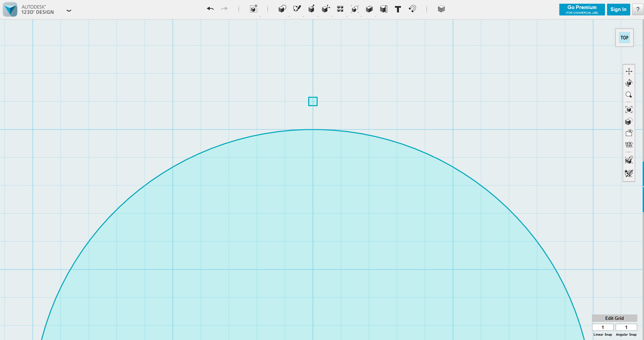Click the Autodesk 123D Design logo
644x340 pixels.
click(x=10, y=9)
